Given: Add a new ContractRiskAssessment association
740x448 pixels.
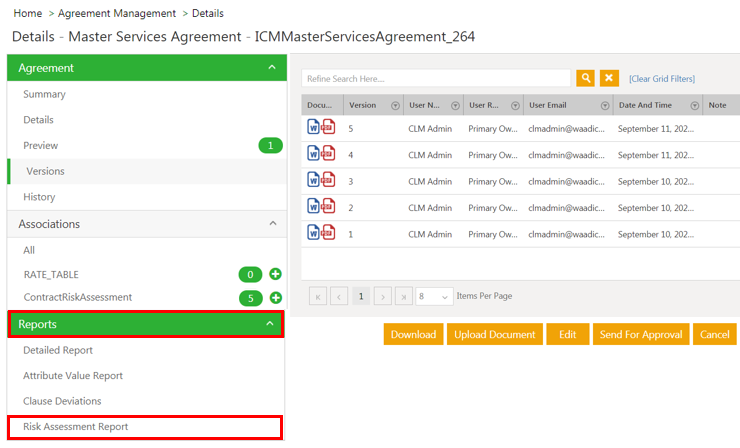Looking at the screenshot, I should pyautogui.click(x=275, y=298).
